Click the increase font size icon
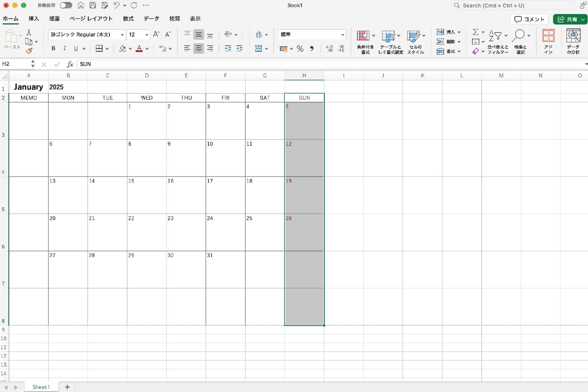Viewport: 588px width, 392px height. pyautogui.click(x=156, y=34)
